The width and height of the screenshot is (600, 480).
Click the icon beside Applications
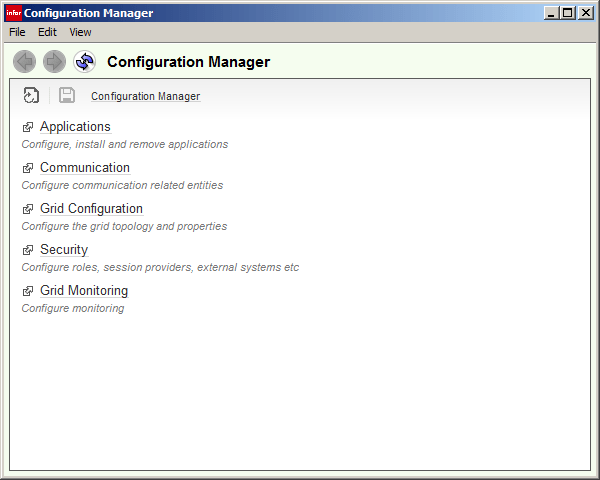click(28, 128)
